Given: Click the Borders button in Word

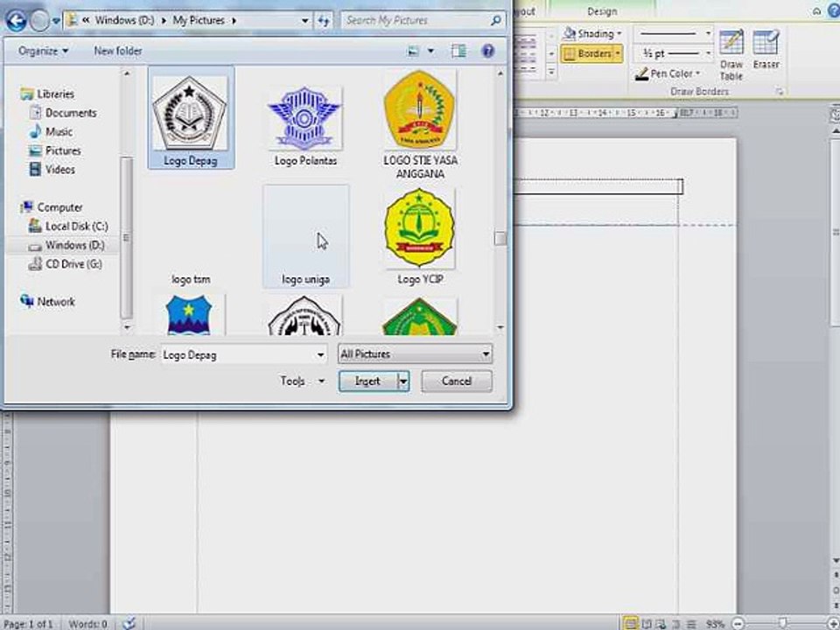Looking at the screenshot, I should (x=588, y=53).
